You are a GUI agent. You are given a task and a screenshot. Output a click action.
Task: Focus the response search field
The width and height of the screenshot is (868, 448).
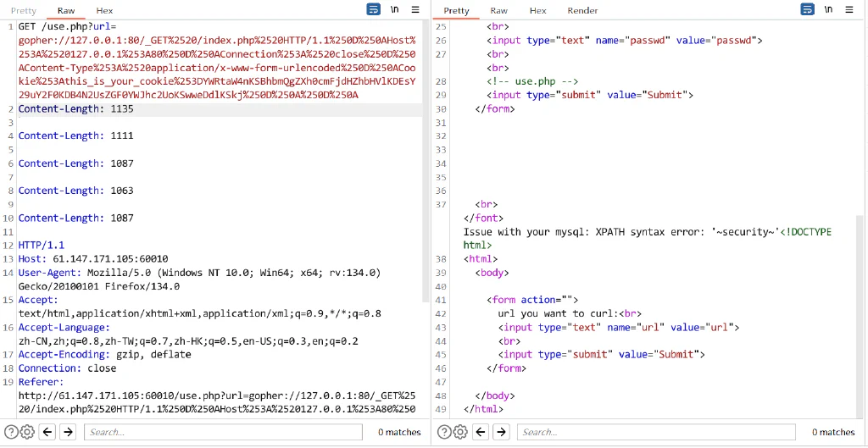(x=656, y=432)
